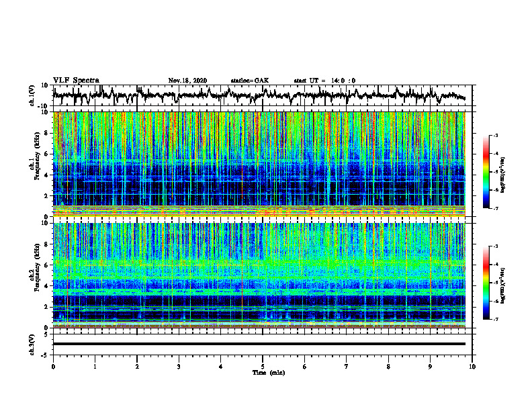Click the ch.1 spectrogram color bar
The width and height of the screenshot is (532, 411).
[x=486, y=172]
